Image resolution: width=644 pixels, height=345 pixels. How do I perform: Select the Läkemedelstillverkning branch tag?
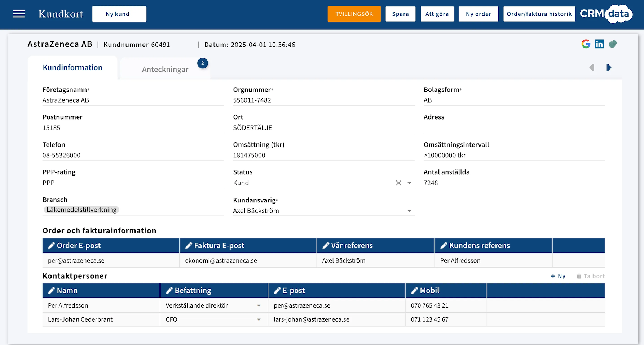tap(81, 210)
